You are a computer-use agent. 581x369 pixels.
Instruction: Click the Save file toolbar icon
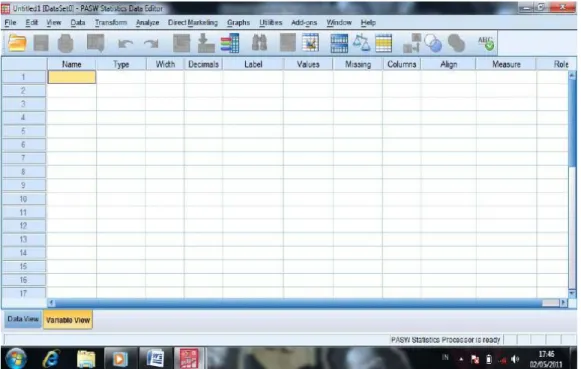41,43
